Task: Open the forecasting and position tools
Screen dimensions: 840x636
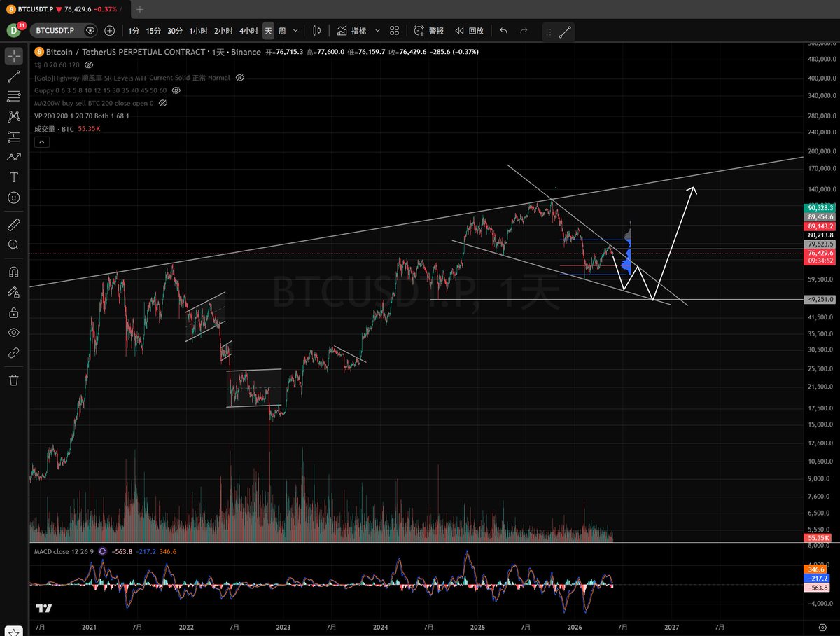Action: click(14, 137)
